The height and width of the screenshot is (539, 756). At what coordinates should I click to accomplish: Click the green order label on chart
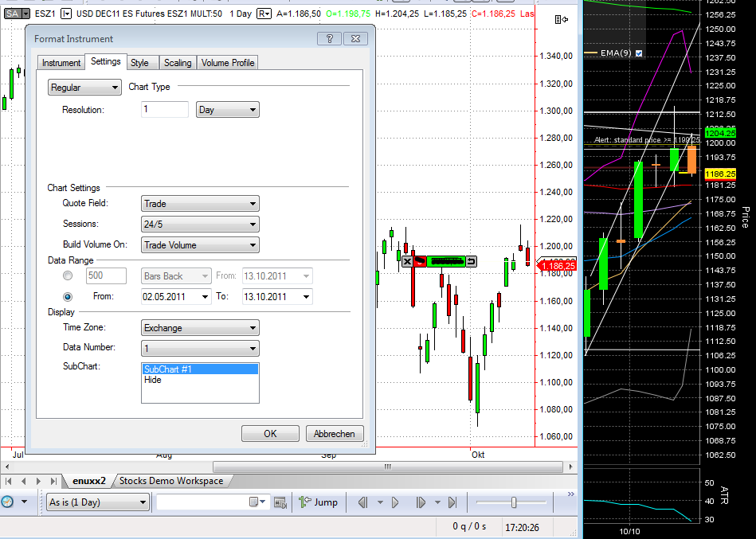[x=446, y=262]
